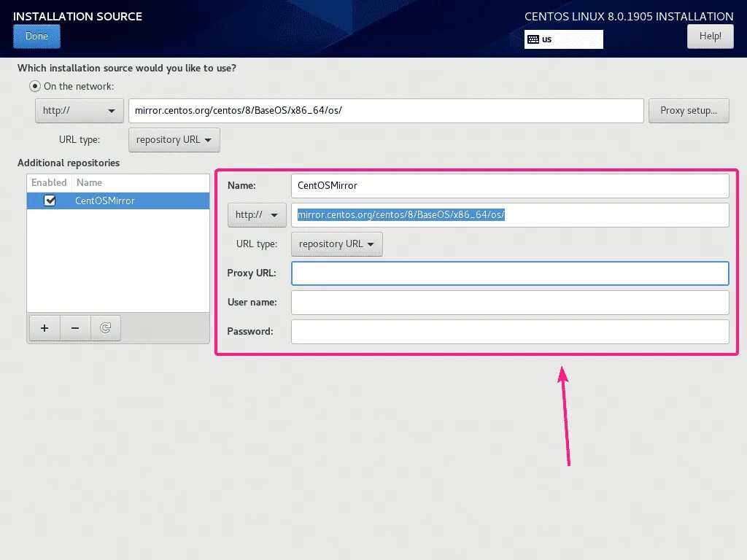Revert repository list with the refresh icon
The image size is (747, 560).
[105, 328]
